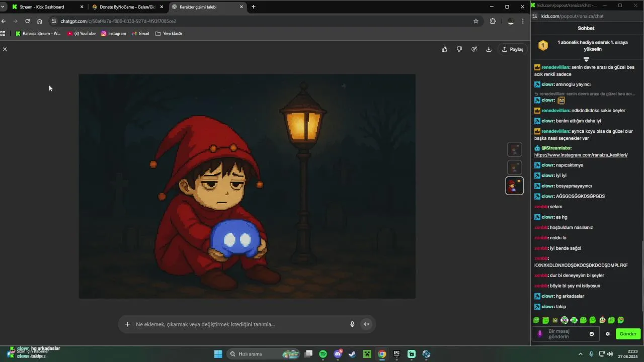Bookmark this page with the star

[476, 21]
